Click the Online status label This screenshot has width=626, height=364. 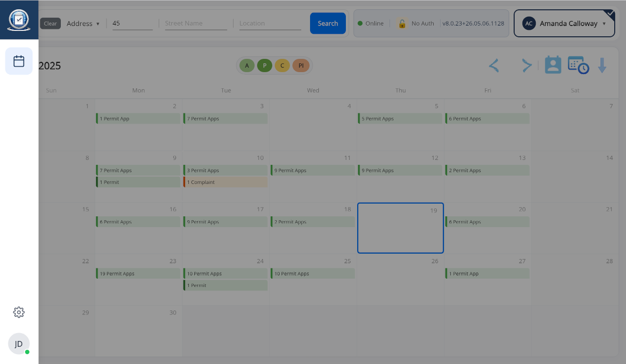coord(375,24)
